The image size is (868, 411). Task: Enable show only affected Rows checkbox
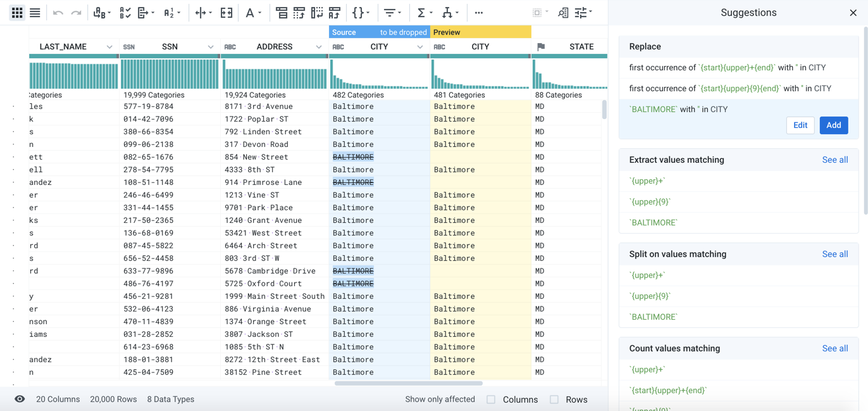pyautogui.click(x=554, y=400)
